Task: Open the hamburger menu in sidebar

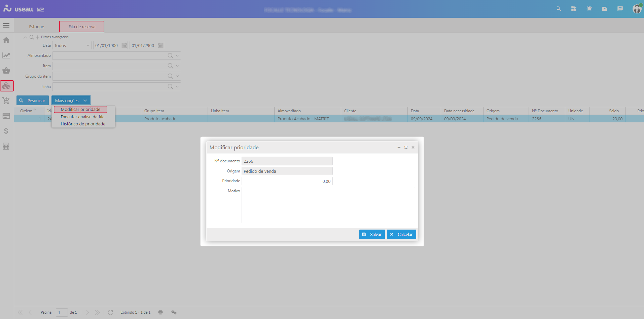Action: 6,26
